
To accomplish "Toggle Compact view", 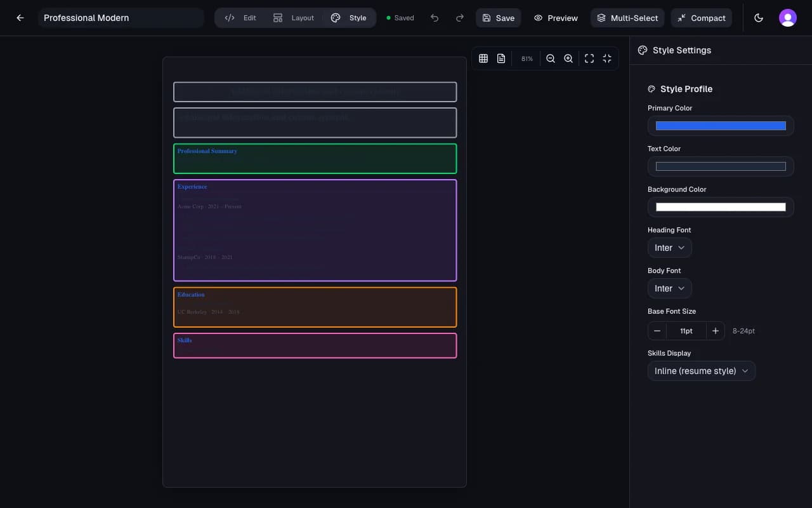I will tap(701, 18).
